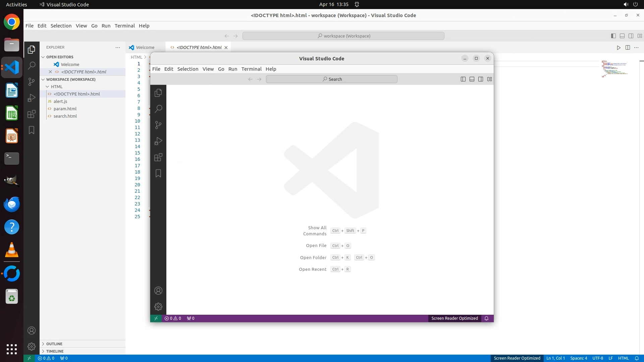Open Manage gear in the front window
Viewport: 644px width, 362px height.
click(x=158, y=307)
